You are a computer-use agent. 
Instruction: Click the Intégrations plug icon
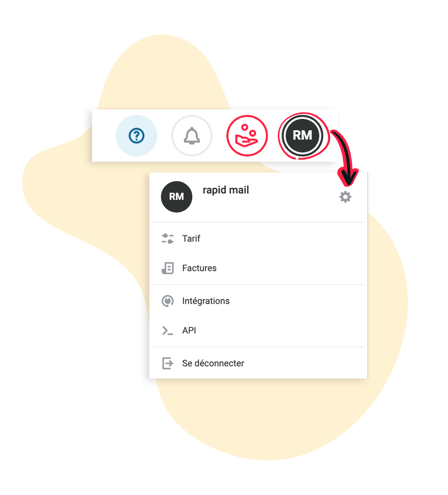pyautogui.click(x=168, y=301)
